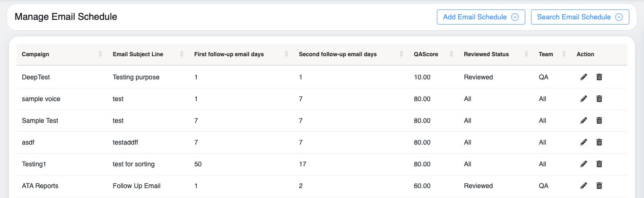
Task: Expand the Add Email Schedule panel
Action: [x=480, y=17]
